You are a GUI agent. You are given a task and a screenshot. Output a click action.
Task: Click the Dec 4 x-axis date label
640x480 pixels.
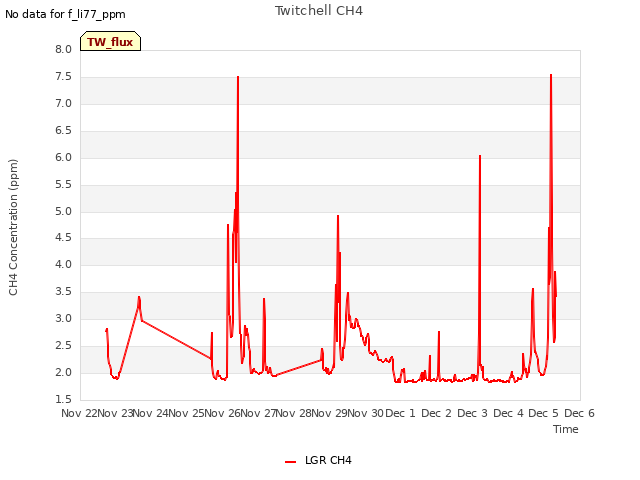[508, 413]
